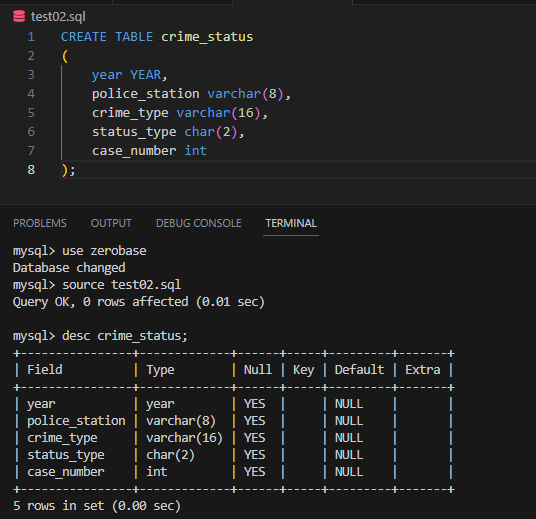Click the YEAR data type on line 3

pos(146,75)
